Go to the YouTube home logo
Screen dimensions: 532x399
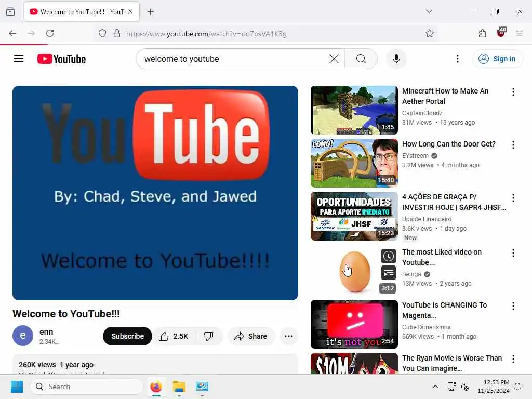61,59
